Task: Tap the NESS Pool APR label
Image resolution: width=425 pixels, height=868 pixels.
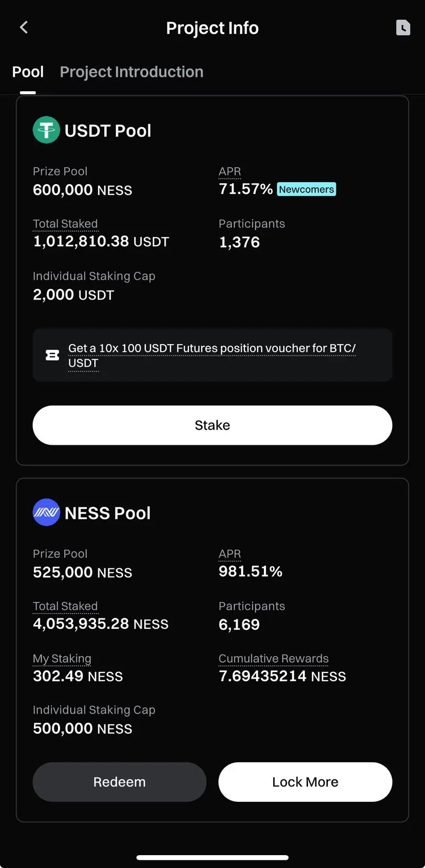Action: pyautogui.click(x=229, y=554)
